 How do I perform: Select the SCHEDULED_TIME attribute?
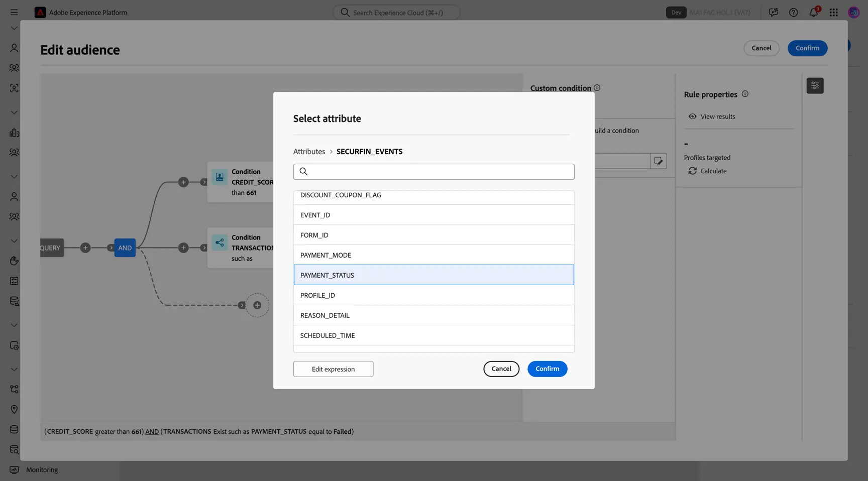(433, 335)
